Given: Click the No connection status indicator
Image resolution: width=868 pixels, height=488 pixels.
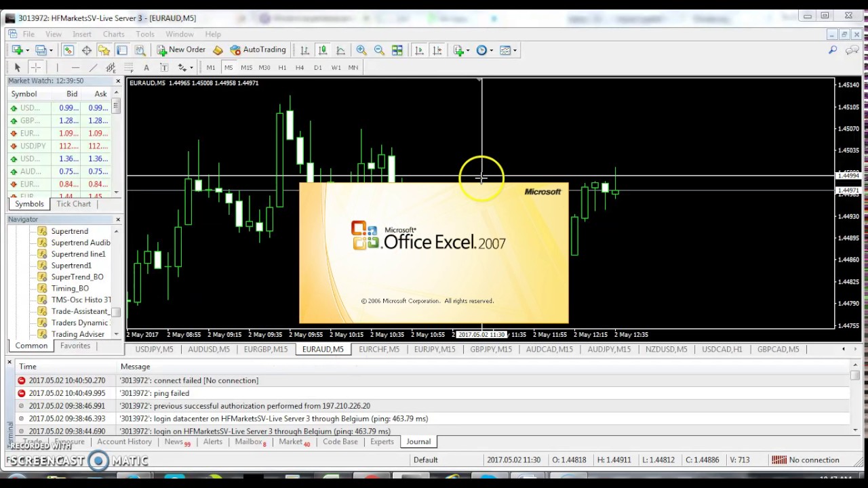Looking at the screenshot, I should point(806,460).
